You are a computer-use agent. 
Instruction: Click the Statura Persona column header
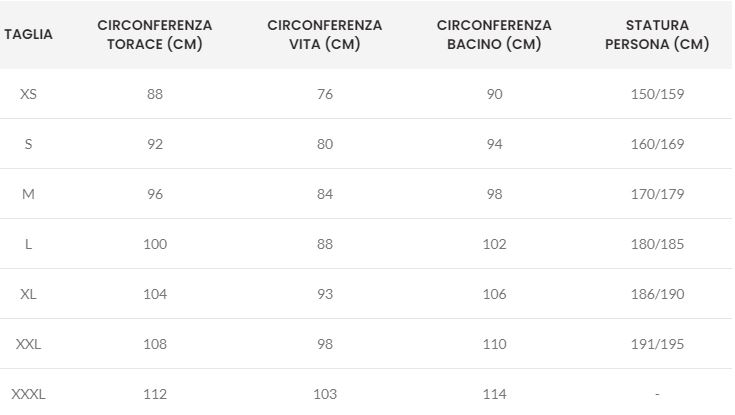(657, 34)
